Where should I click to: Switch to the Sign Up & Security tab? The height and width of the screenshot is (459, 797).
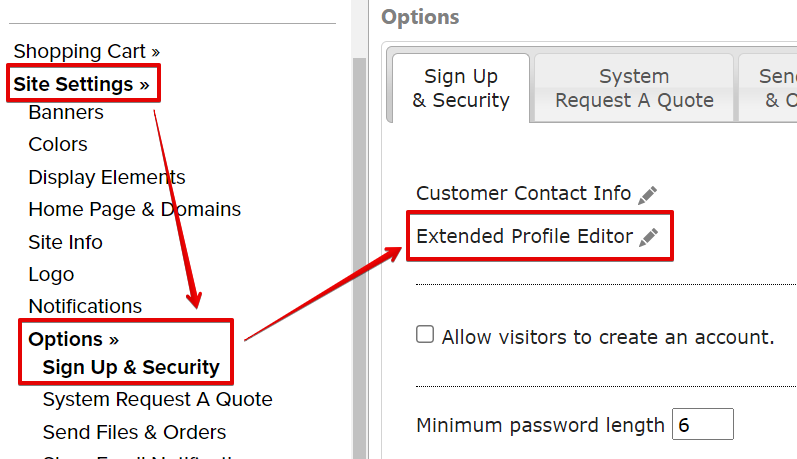pos(461,88)
